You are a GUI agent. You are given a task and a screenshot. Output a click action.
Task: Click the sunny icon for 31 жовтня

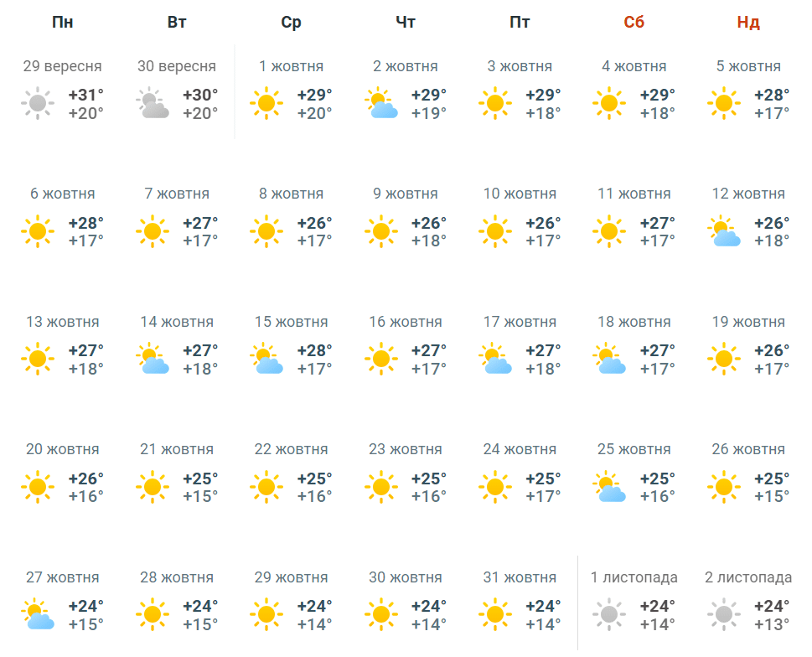click(x=495, y=614)
